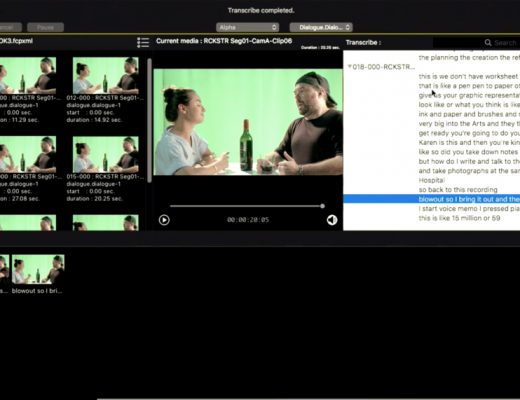Select highlighted line 'blowout so I bring it out'
Image resolution: width=520 pixels, height=400 pixels.
click(432, 199)
